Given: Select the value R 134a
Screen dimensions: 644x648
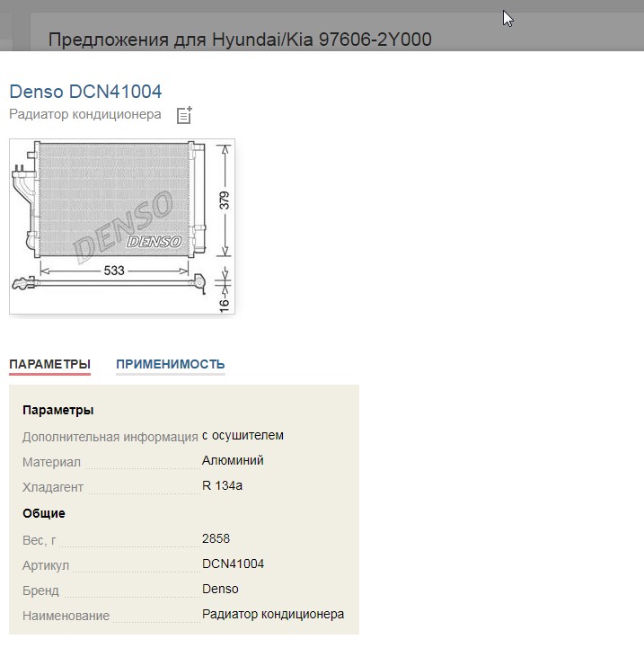Looking at the screenshot, I should (222, 485).
